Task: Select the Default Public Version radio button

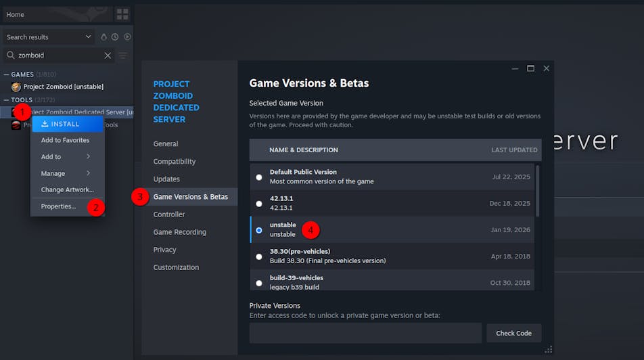Action: click(x=259, y=177)
